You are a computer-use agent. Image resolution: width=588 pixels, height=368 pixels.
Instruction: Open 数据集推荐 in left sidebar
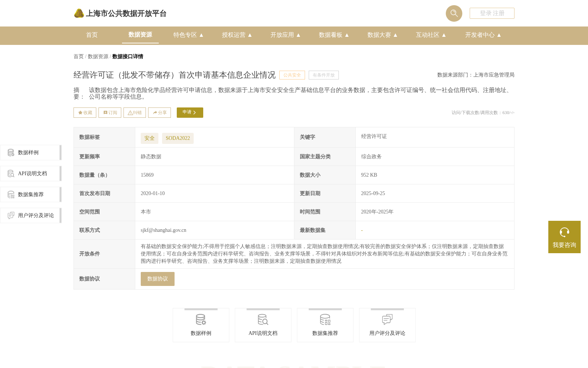point(31,195)
